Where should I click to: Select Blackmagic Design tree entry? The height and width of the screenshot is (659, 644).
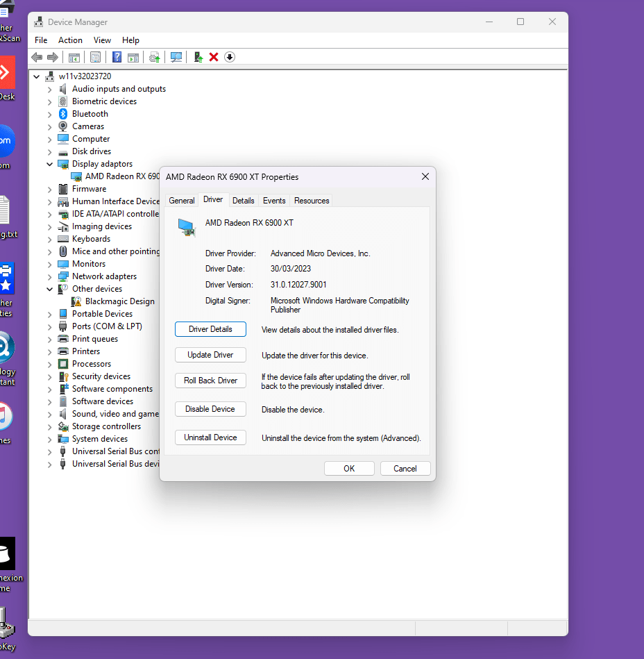point(120,301)
